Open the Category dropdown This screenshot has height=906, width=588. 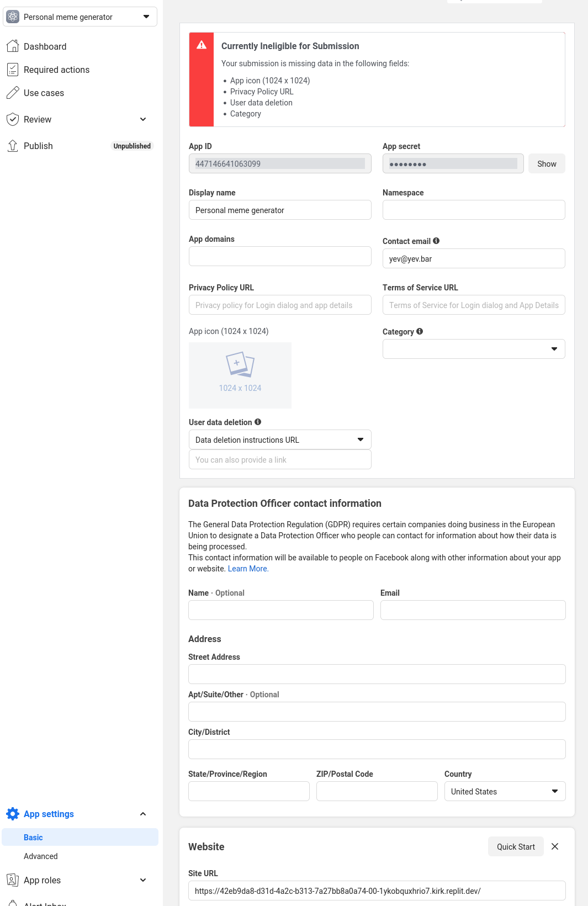coord(474,349)
